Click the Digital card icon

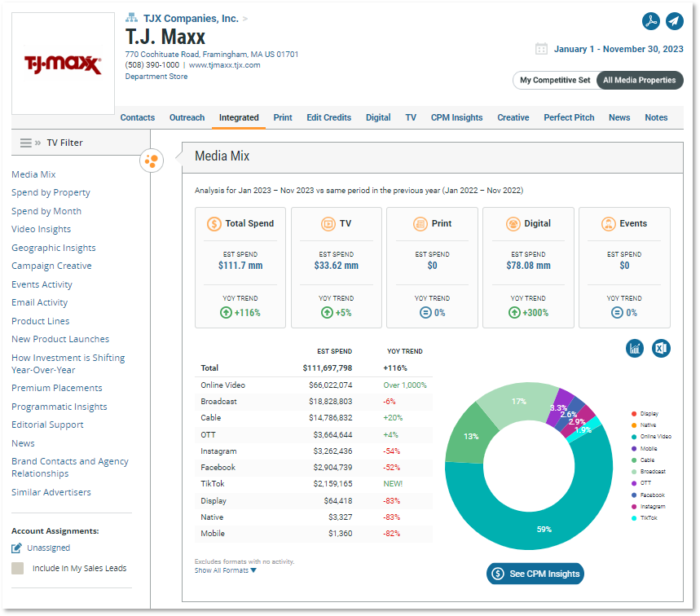coord(513,223)
